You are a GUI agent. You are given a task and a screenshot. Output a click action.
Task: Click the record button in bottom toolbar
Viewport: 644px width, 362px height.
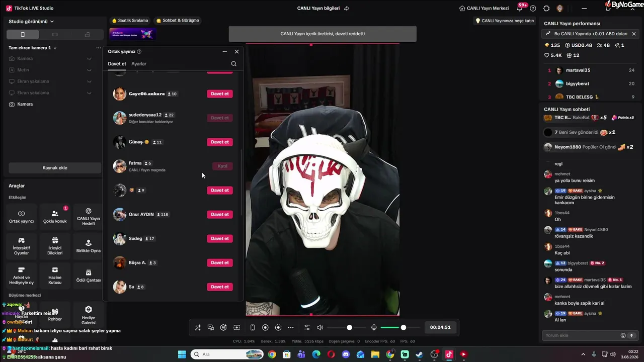(x=266, y=328)
